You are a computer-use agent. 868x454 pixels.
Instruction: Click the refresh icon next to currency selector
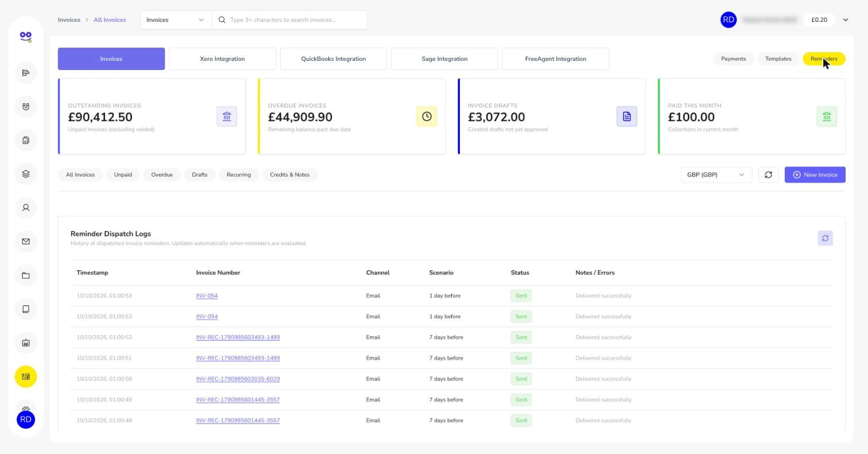coord(768,174)
